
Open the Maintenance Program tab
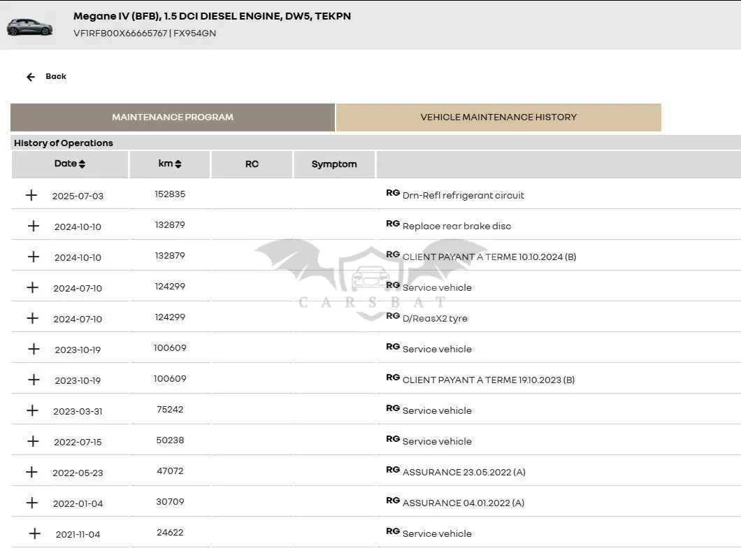point(173,117)
